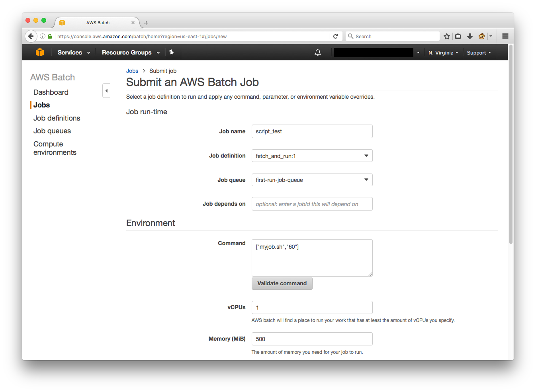Open Job definitions in sidebar

[57, 118]
